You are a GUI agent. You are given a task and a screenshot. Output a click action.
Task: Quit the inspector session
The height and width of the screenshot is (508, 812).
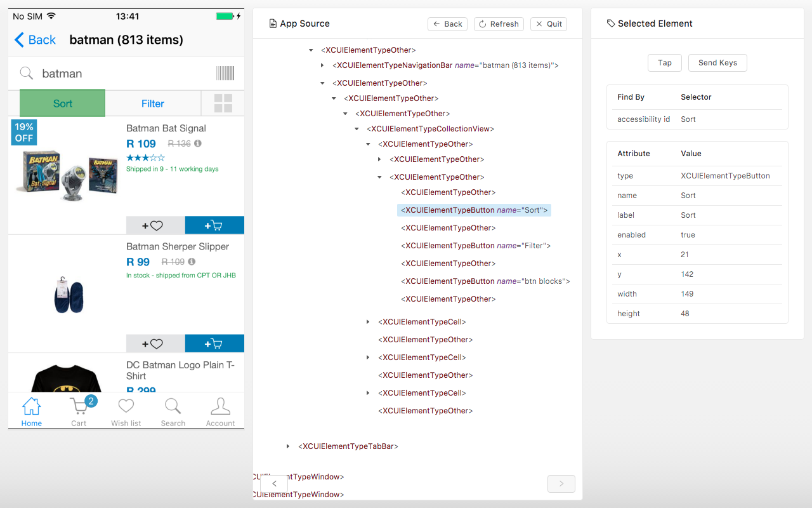click(x=549, y=24)
